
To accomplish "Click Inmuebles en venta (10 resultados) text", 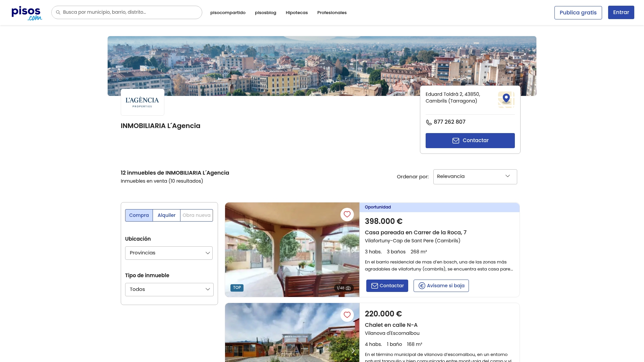I will point(162,181).
